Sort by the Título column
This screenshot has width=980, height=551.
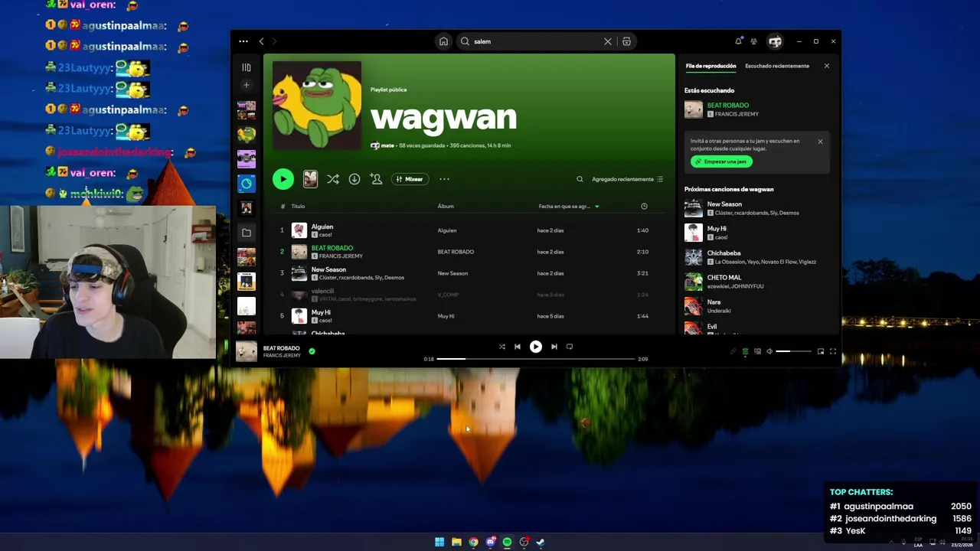click(298, 206)
